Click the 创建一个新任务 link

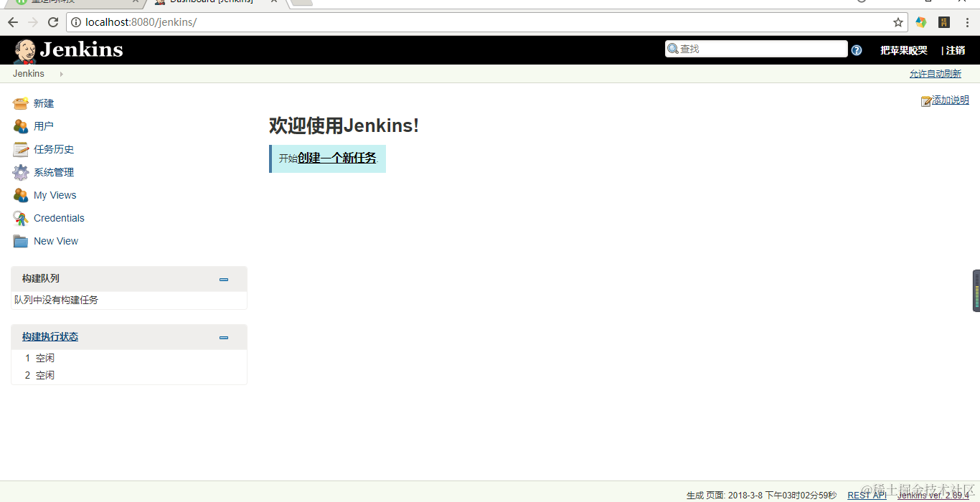337,158
